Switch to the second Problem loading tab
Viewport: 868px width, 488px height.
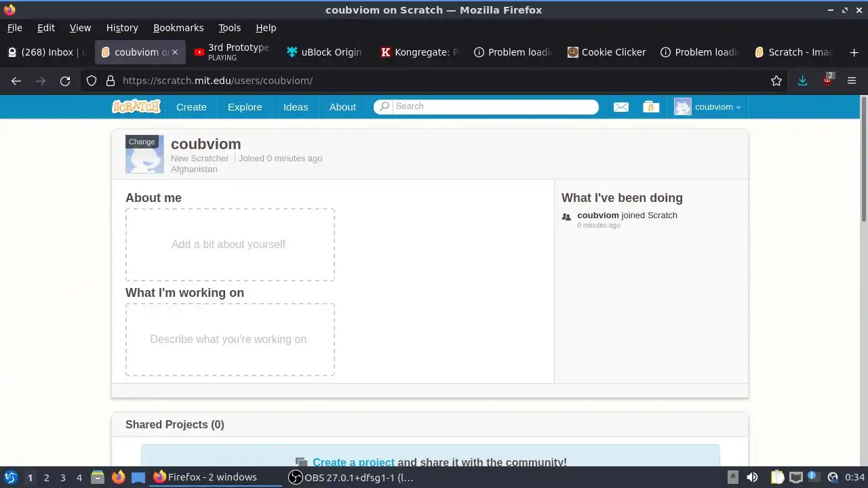(x=700, y=52)
